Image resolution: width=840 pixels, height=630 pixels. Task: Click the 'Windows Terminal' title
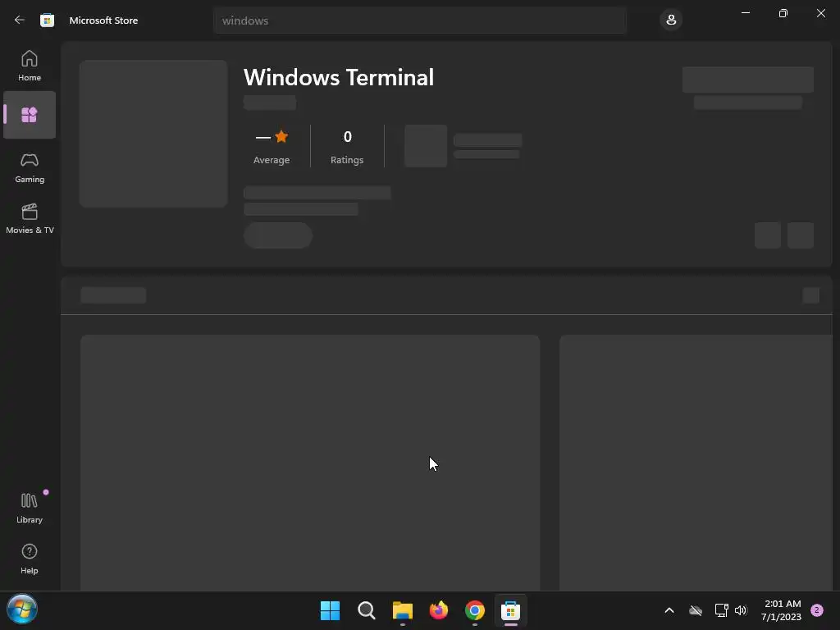339,77
